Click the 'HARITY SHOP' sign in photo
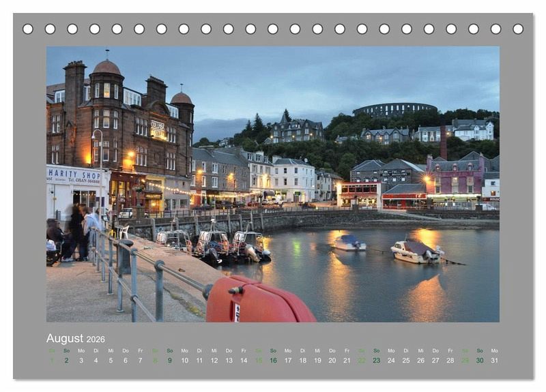546x392 pixels. coord(74,174)
